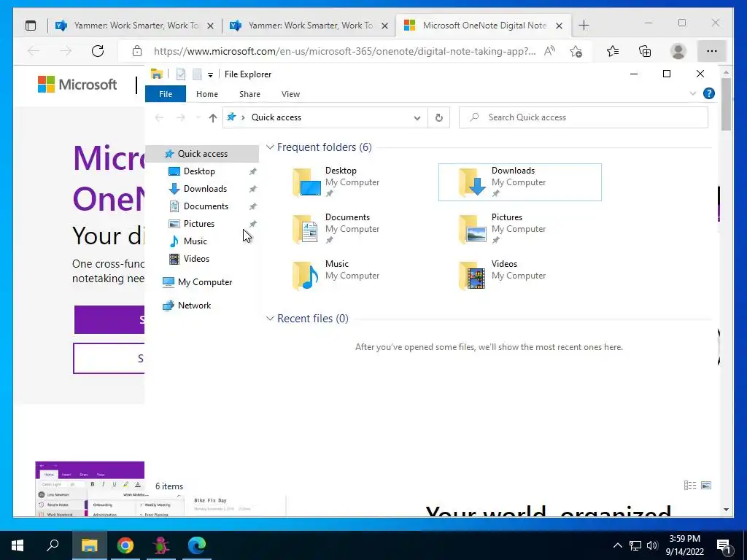Unpin Downloads pin icon in sidebar
This screenshot has height=560, width=747.
(x=253, y=189)
